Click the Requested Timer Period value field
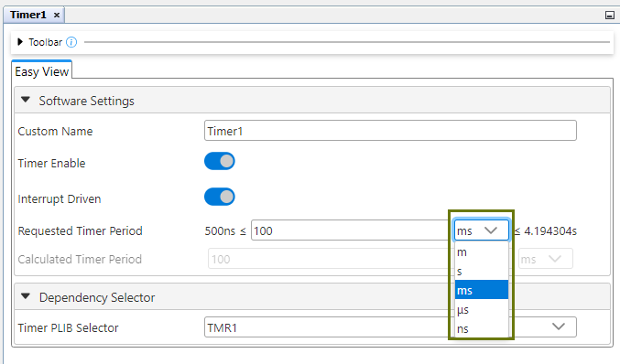The width and height of the screenshot is (620, 364). coord(352,230)
